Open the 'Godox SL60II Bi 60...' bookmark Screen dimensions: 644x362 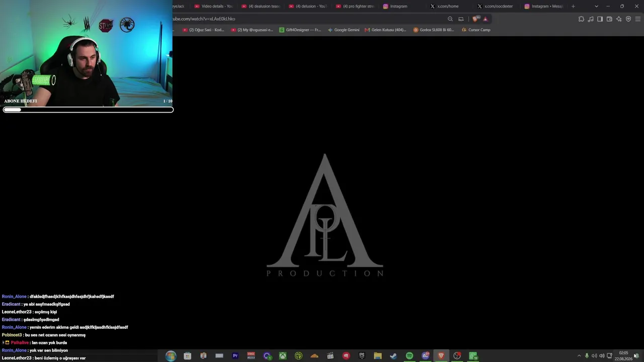coord(434,30)
